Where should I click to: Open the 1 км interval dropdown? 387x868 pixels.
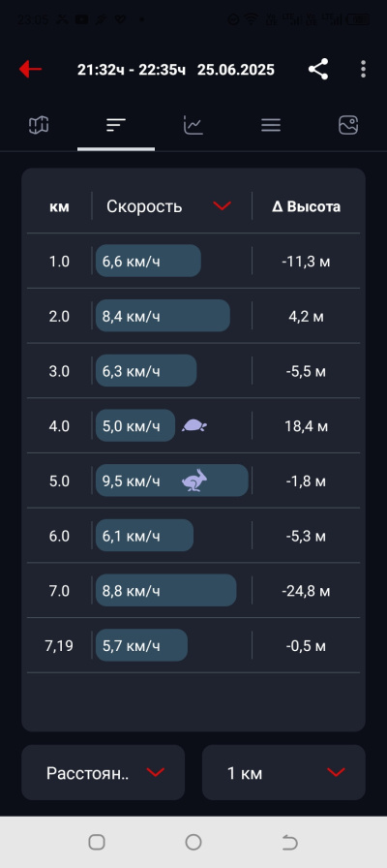[283, 772]
